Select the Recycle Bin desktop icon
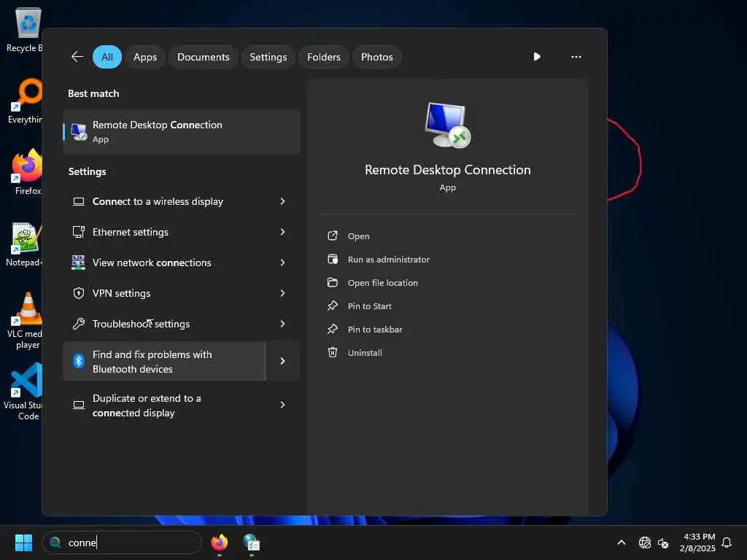Screen dimensions: 747x560 click(x=26, y=30)
